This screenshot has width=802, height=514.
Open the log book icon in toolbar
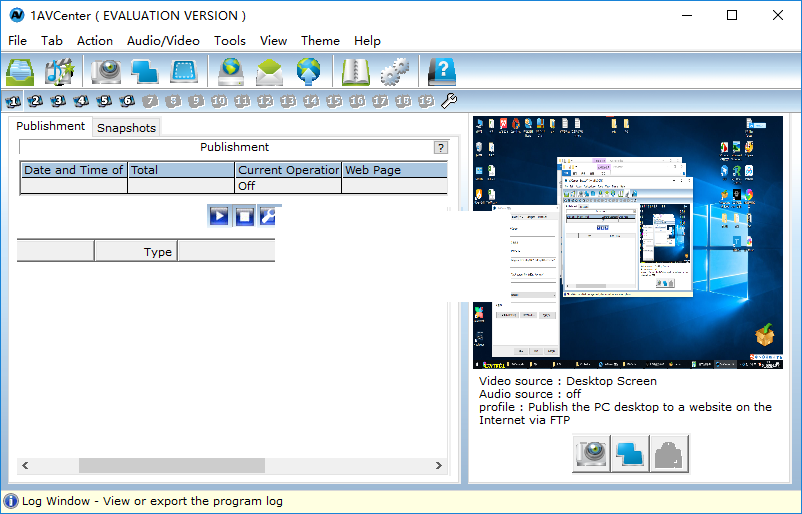point(355,72)
